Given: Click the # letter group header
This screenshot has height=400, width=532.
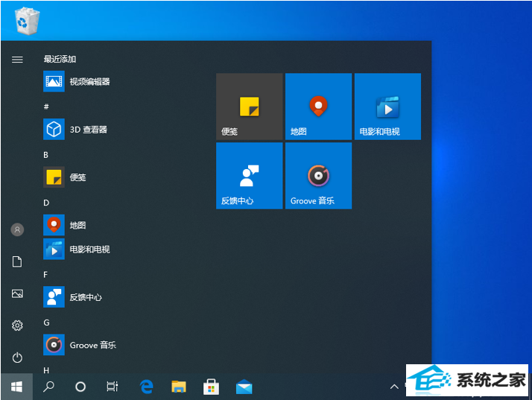Looking at the screenshot, I should [46, 107].
